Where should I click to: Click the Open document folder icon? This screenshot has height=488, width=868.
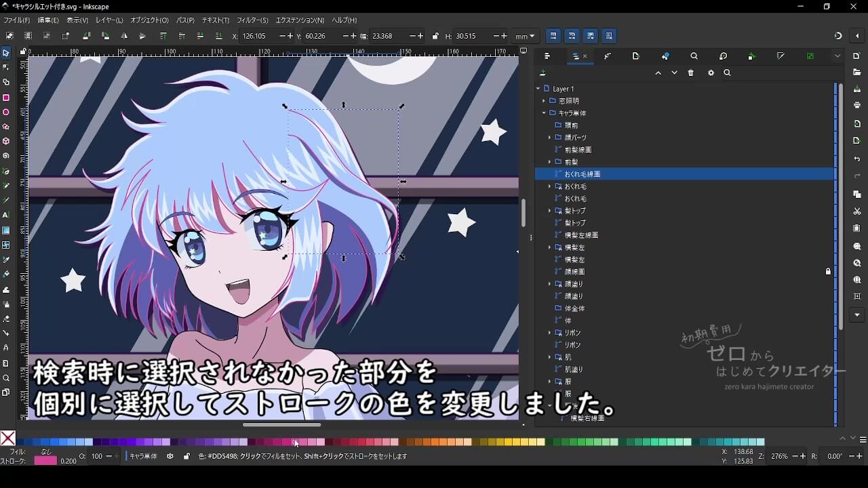pyautogui.click(x=857, y=72)
